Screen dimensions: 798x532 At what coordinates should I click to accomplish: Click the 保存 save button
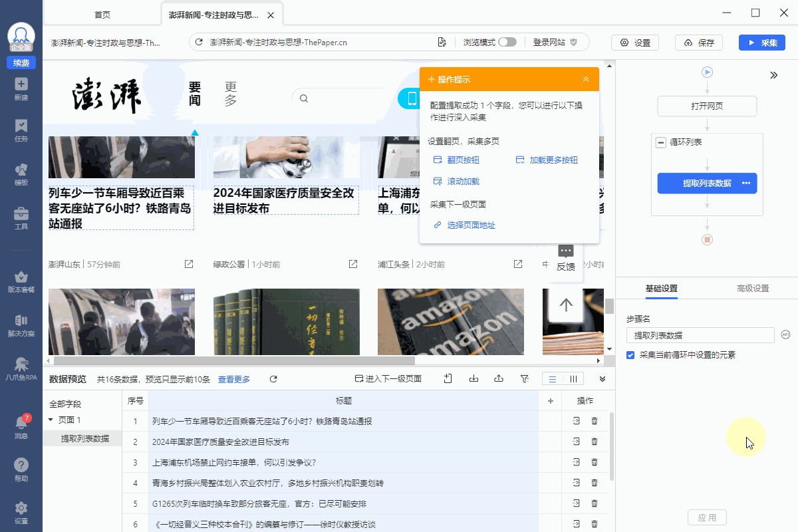tap(699, 43)
